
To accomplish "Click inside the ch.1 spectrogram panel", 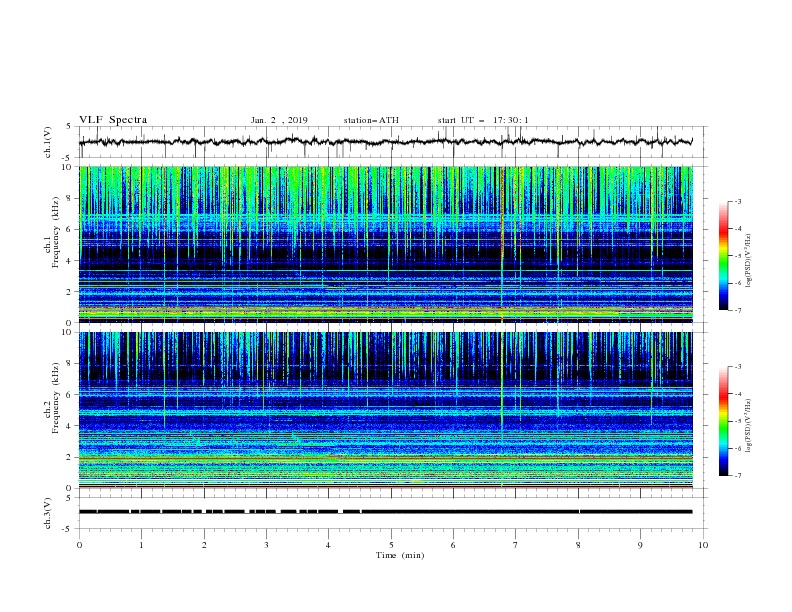I will click(386, 244).
